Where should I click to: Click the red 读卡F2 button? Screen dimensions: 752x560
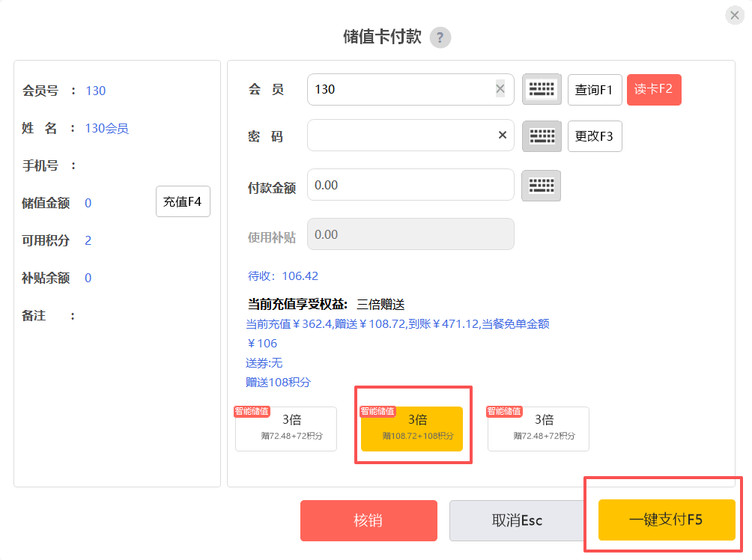point(654,89)
